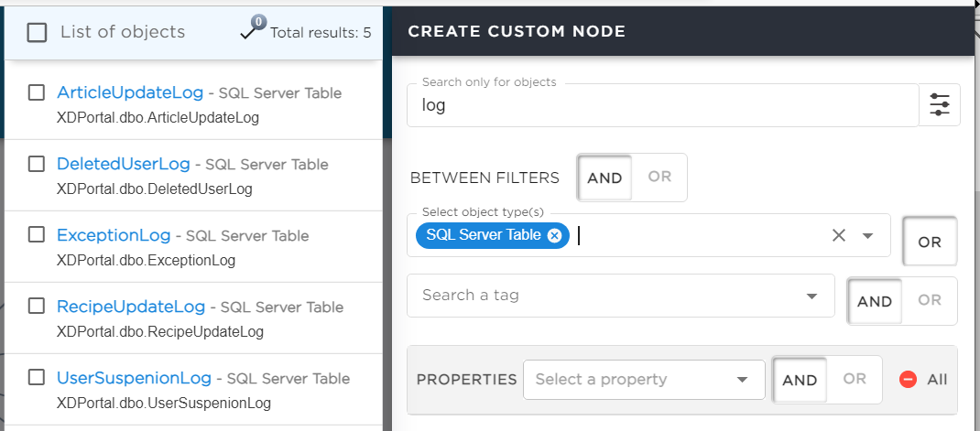The height and width of the screenshot is (431, 980).
Task: Open the UserSuspenionLog object link
Action: [x=134, y=377]
